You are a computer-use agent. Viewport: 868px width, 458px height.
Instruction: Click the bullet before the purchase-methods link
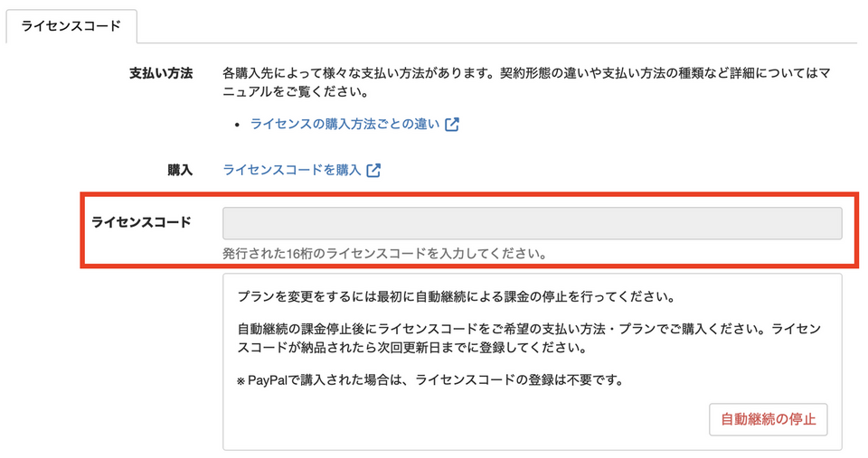(x=237, y=125)
